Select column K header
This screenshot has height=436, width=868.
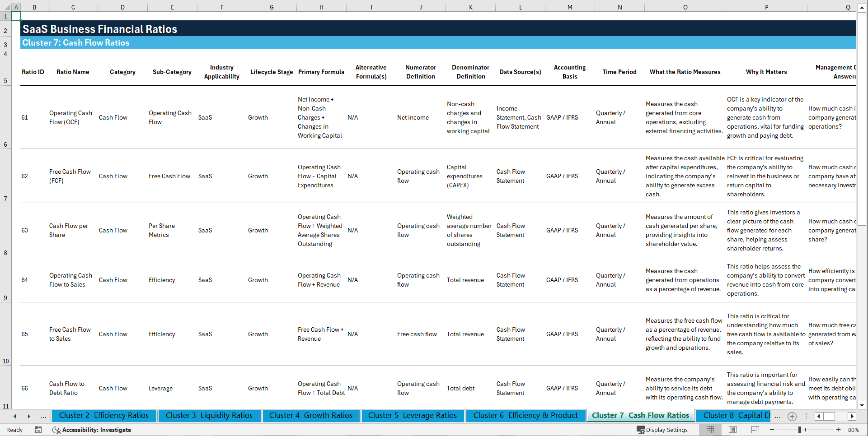pyautogui.click(x=471, y=7)
